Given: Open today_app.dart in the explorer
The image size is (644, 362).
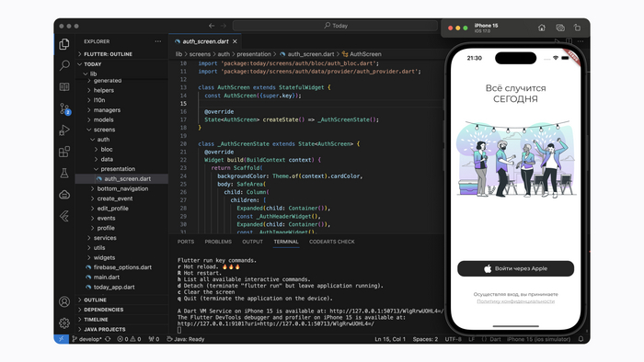Looking at the screenshot, I should pyautogui.click(x=122, y=287).
